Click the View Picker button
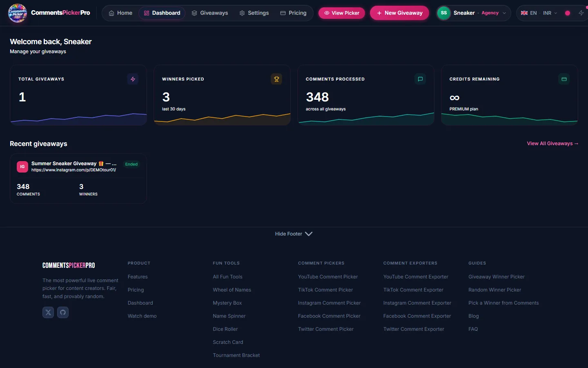Image resolution: width=588 pixels, height=368 pixels. [x=342, y=13]
